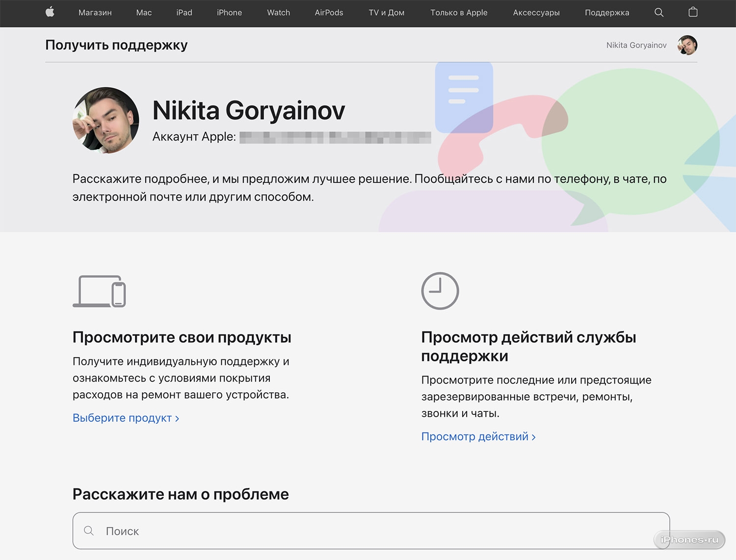Click the Расскажите нам о проблеме heading

[x=181, y=494]
